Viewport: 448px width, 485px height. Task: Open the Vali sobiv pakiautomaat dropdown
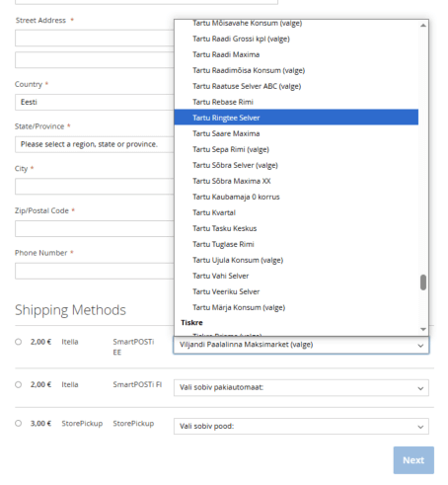pos(301,387)
